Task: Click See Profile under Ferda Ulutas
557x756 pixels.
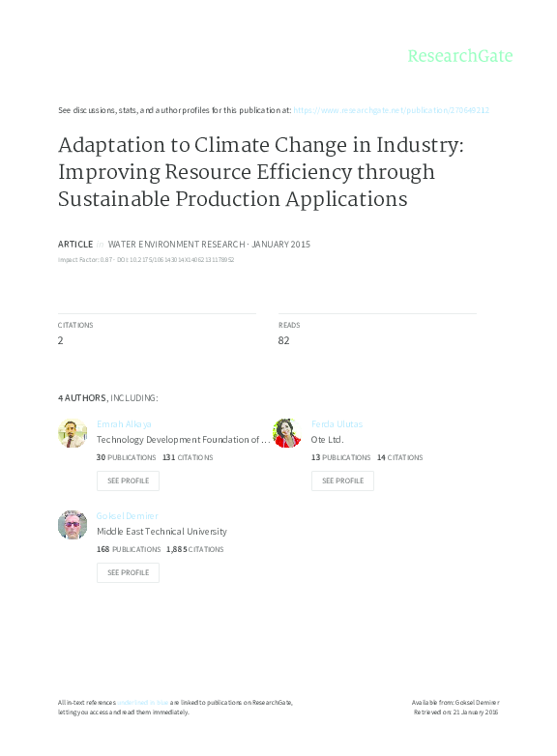Action: coord(342,480)
